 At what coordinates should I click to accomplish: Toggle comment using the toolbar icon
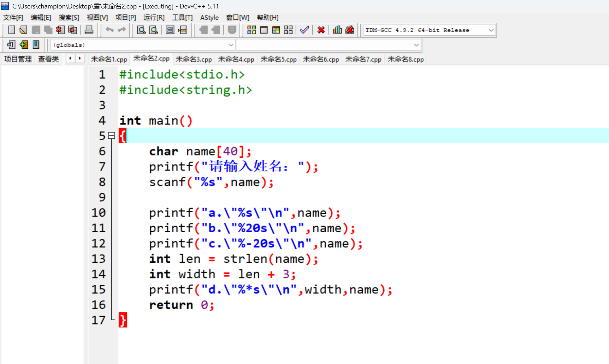coord(232,30)
